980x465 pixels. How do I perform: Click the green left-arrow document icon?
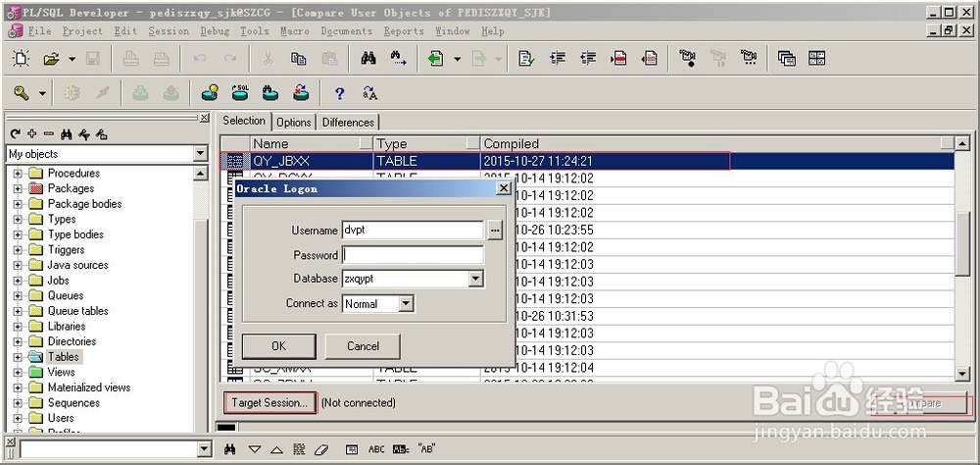tap(436, 59)
